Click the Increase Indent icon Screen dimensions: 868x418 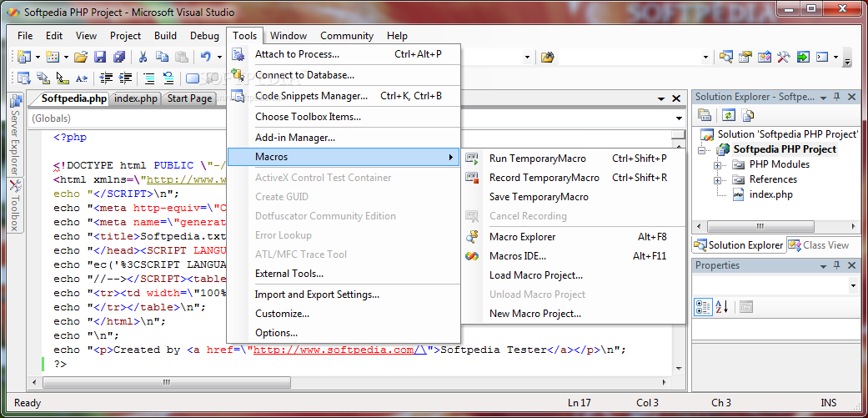point(126,78)
